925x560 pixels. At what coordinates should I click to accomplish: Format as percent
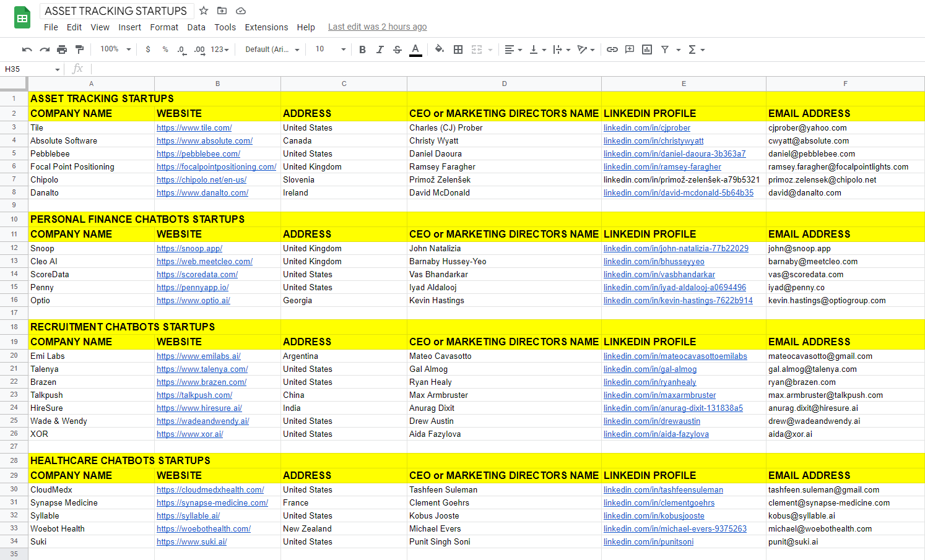click(x=165, y=50)
